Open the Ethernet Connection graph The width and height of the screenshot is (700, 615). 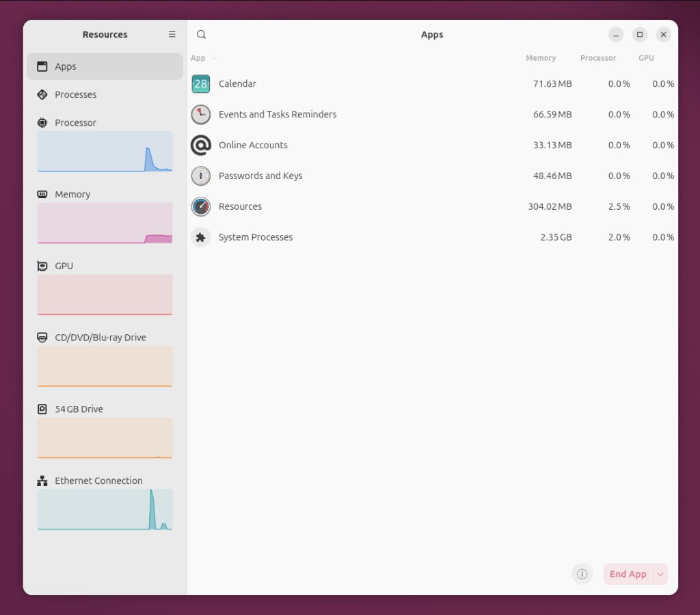[105, 509]
